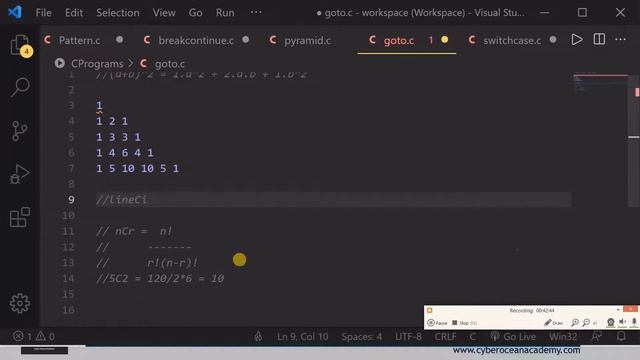Select the goto.c tab
The width and height of the screenshot is (640, 360).
[x=398, y=40]
